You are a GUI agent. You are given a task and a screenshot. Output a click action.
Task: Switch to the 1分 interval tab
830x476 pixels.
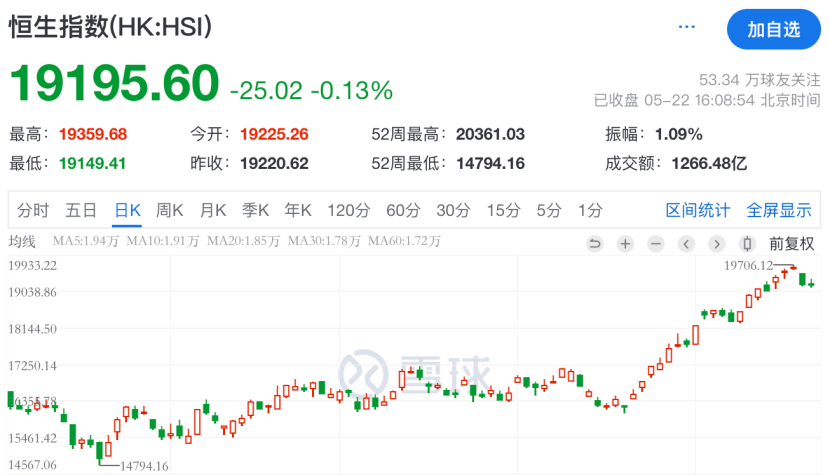click(590, 210)
